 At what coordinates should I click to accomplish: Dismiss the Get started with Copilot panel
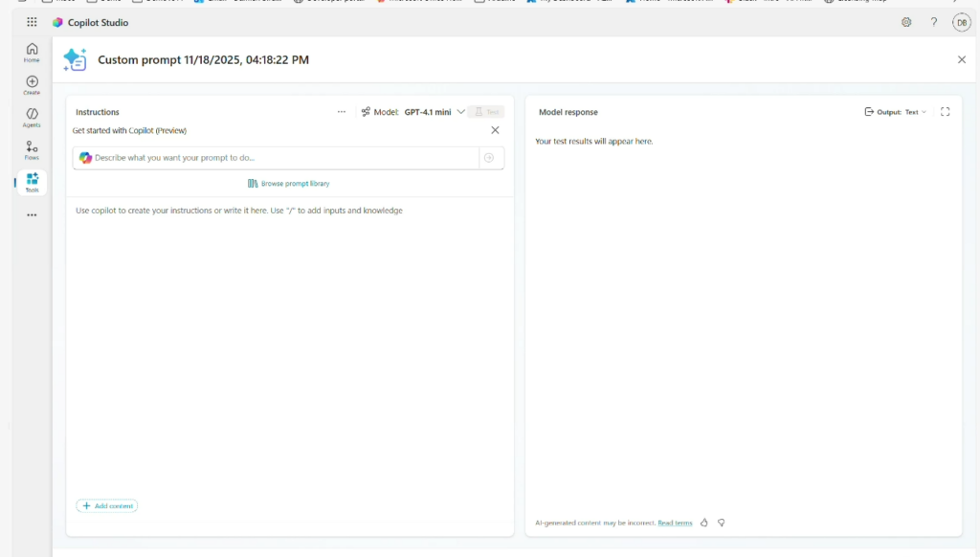pyautogui.click(x=495, y=130)
